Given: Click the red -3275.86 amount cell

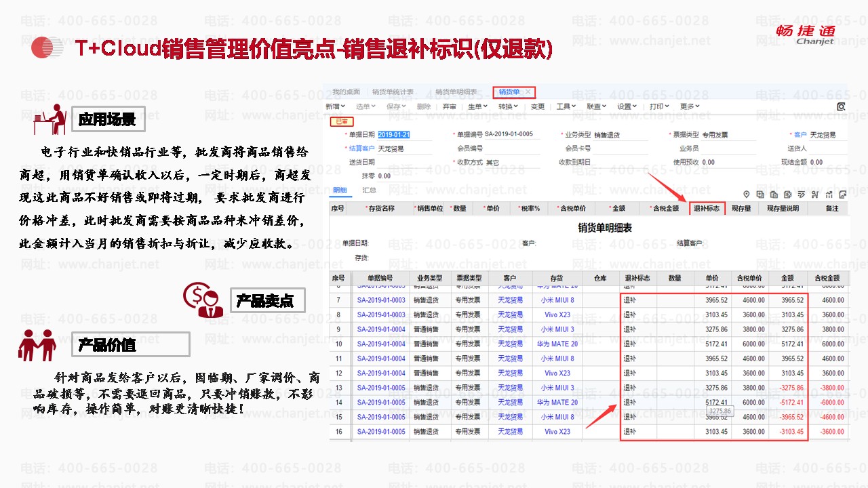Looking at the screenshot, I should 791,388.
